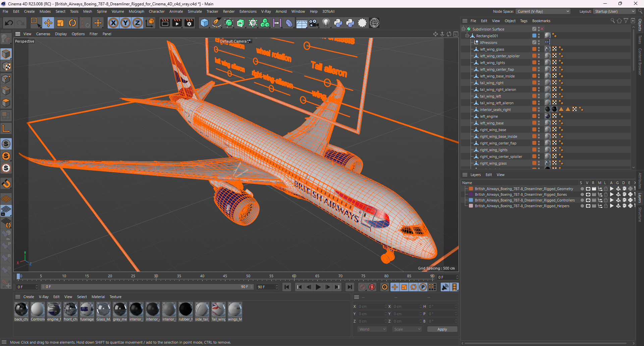Toggle visibility of Bones layer
This screenshot has height=346, width=644.
click(588, 194)
